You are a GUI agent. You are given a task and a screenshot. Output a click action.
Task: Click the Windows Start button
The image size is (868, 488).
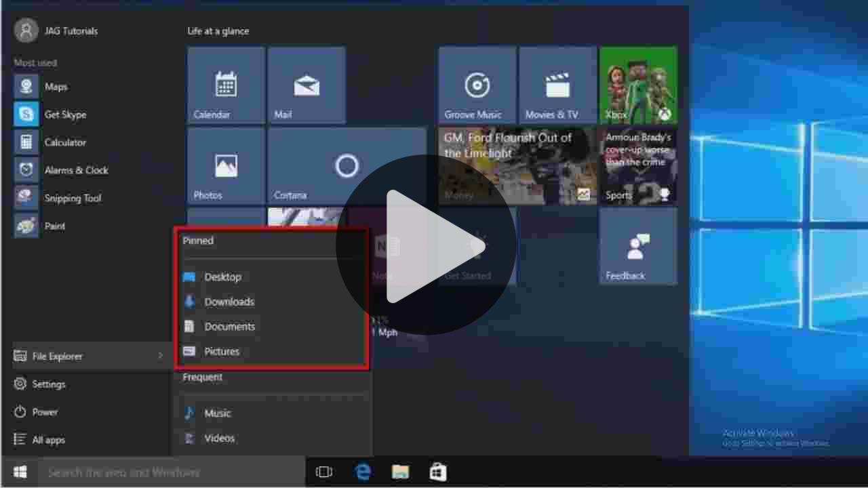(x=20, y=472)
